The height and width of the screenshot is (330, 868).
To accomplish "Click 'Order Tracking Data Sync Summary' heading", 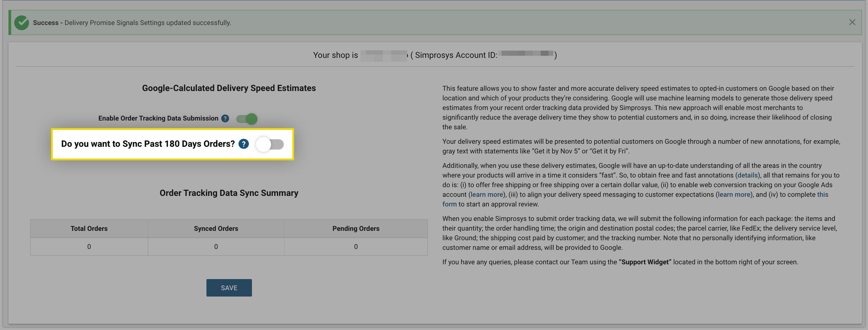I will pyautogui.click(x=229, y=193).
